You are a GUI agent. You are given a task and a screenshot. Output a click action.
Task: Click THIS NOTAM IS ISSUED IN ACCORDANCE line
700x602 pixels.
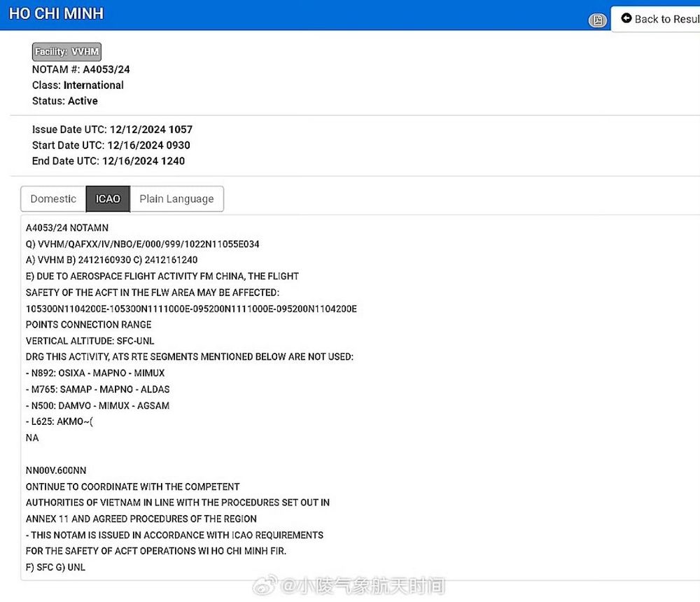click(x=174, y=535)
